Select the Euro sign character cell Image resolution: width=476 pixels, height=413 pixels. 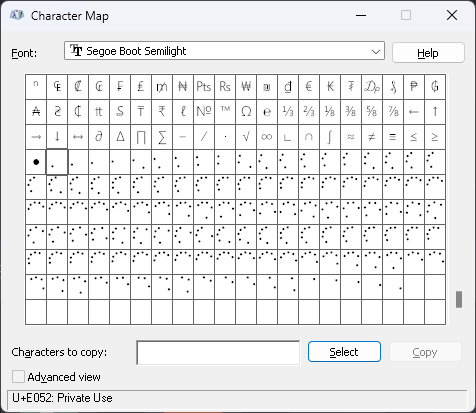pos(309,87)
